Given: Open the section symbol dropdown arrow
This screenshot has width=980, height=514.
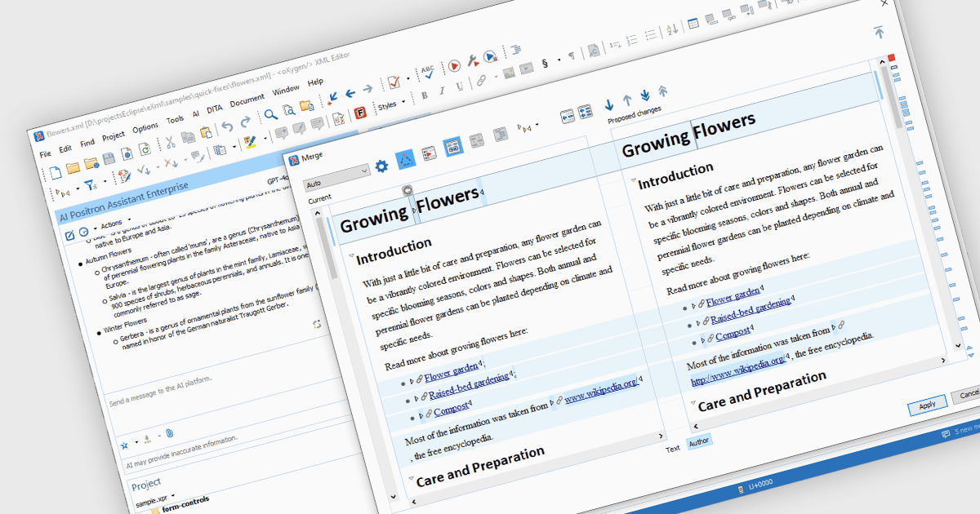Looking at the screenshot, I should (x=559, y=60).
